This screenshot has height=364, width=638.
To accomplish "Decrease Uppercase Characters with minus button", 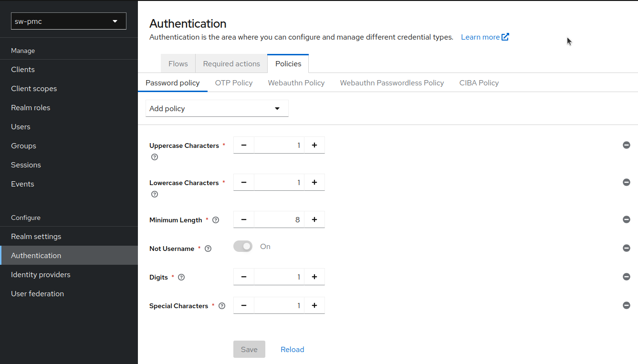I will (244, 145).
